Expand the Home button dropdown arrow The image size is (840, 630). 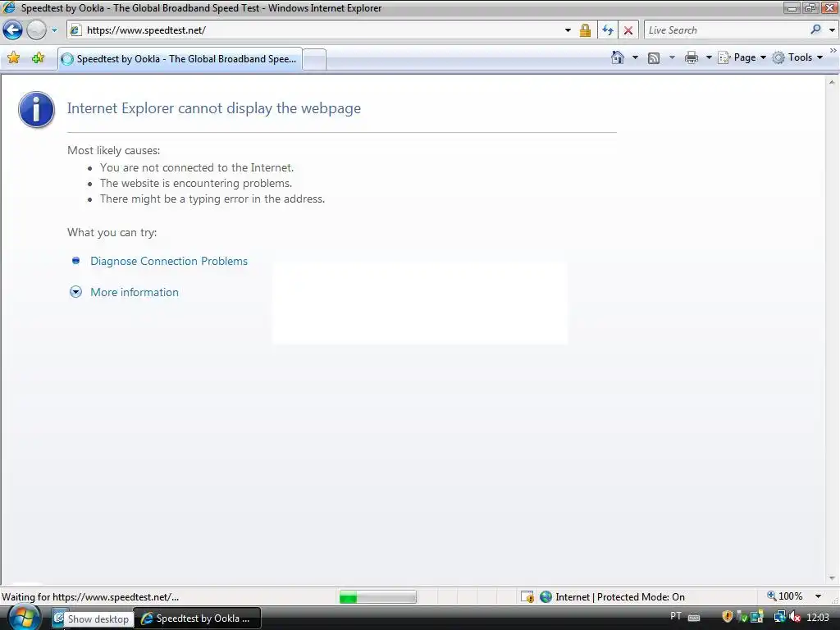tap(636, 57)
